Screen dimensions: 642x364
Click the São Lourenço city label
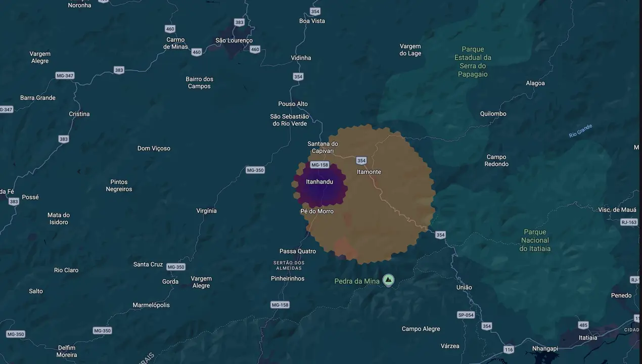[x=234, y=40]
